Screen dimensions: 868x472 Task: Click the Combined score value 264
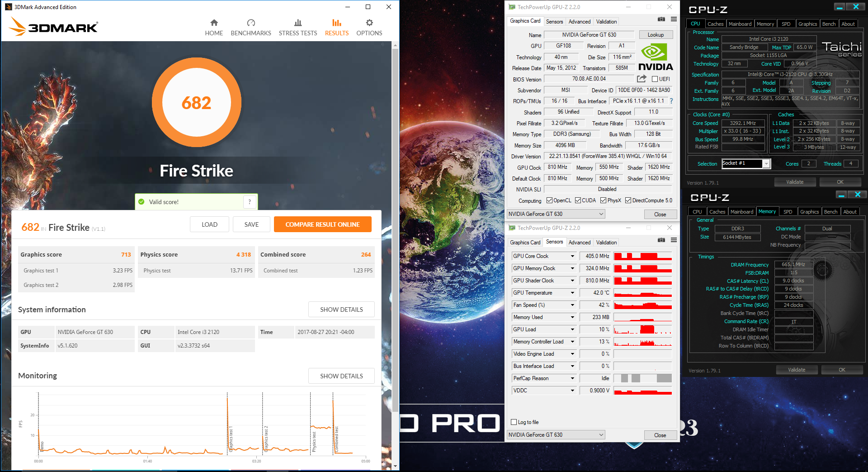click(366, 255)
